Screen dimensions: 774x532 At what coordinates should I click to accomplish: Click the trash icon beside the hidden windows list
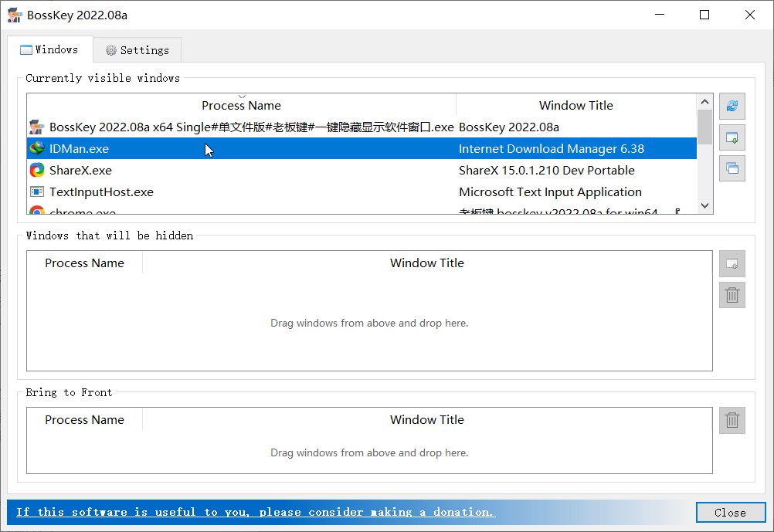[x=732, y=295]
